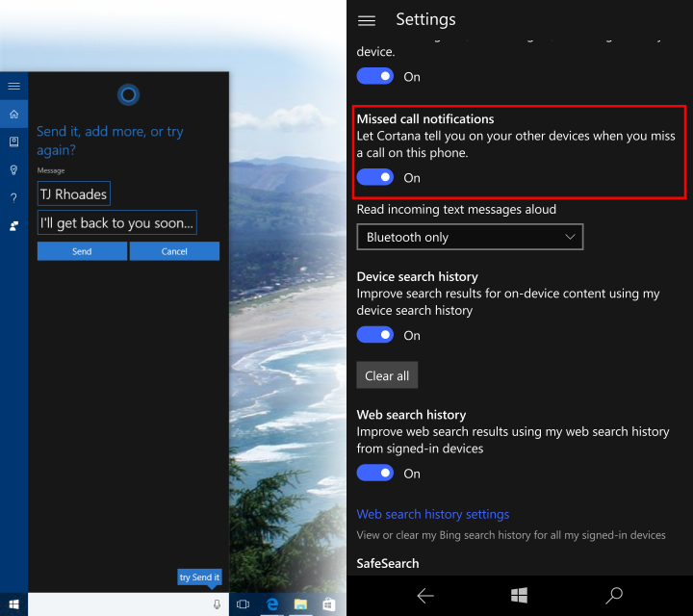Expand Bluetooth only dropdown
This screenshot has height=616, width=693.
point(470,237)
